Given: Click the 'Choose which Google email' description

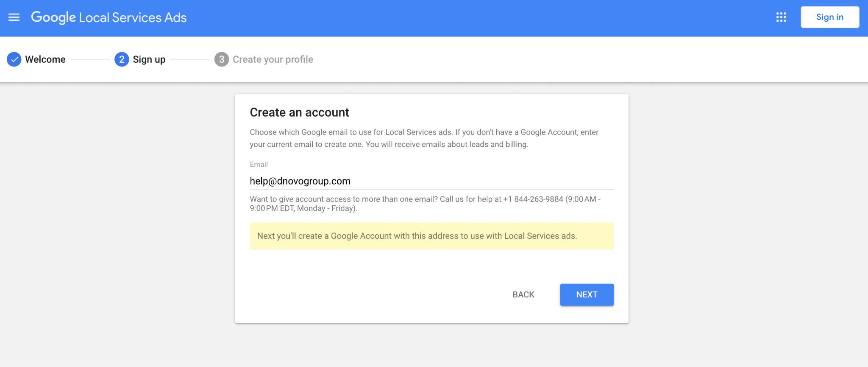Looking at the screenshot, I should (x=424, y=138).
